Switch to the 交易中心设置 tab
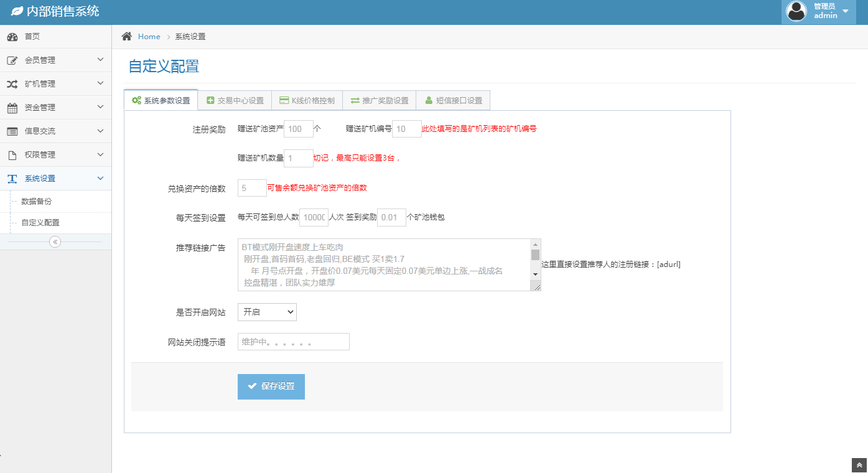The image size is (868, 473). tap(235, 100)
